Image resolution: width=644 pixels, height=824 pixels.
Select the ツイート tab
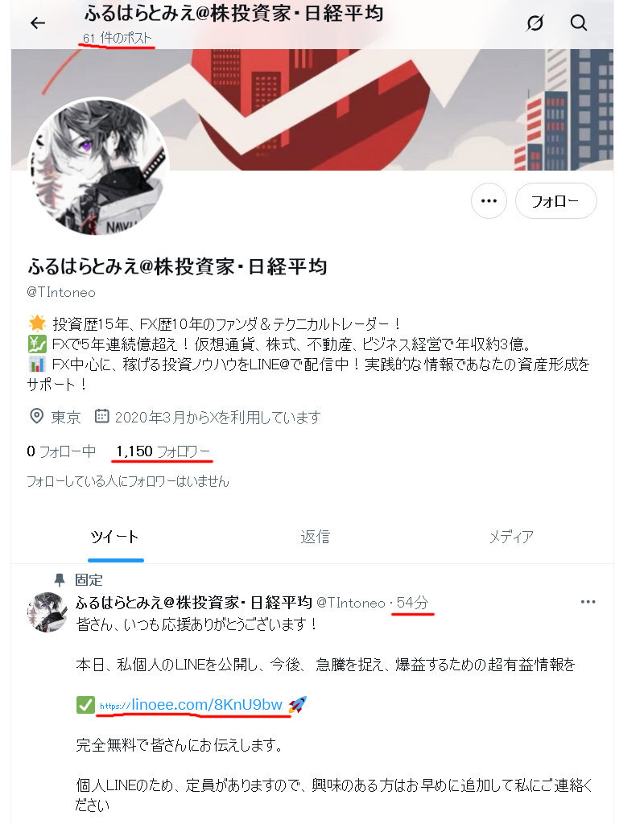114,537
